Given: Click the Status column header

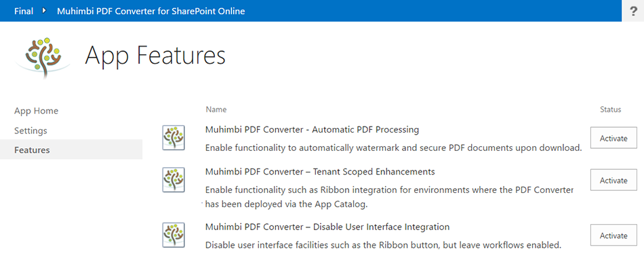Looking at the screenshot, I should (x=610, y=110).
